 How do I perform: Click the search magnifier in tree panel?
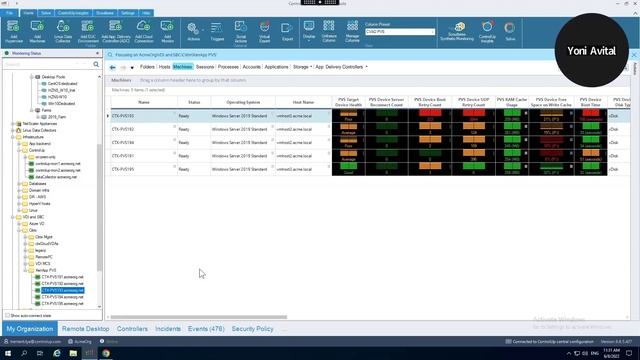pyautogui.click(x=96, y=64)
